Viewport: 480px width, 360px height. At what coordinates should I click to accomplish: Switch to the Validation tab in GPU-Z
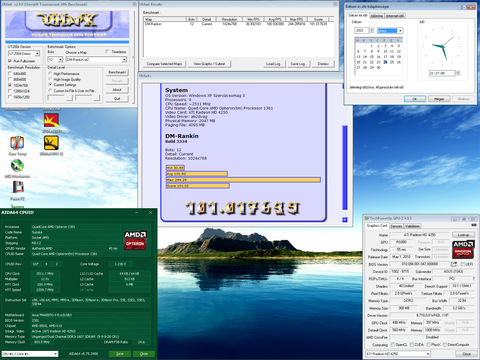[412, 226]
